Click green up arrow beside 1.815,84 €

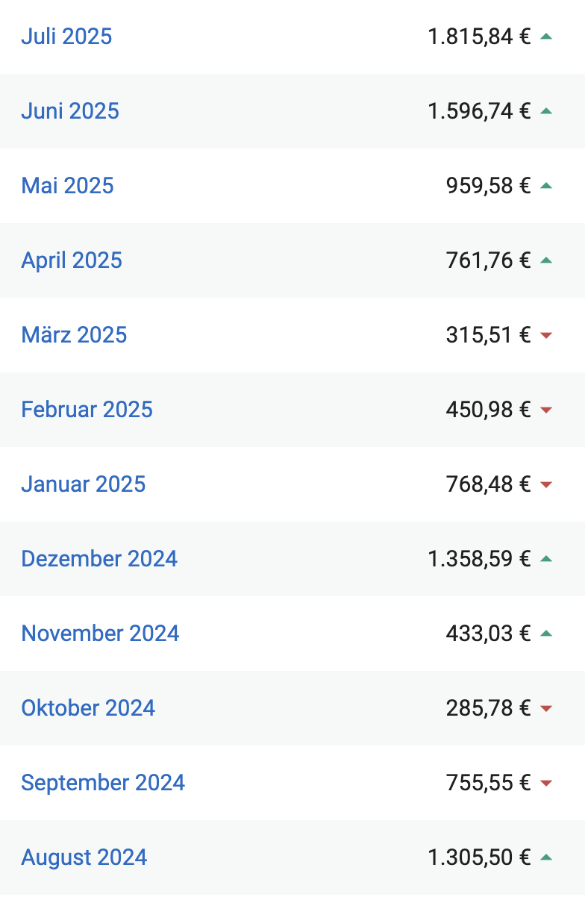point(546,36)
